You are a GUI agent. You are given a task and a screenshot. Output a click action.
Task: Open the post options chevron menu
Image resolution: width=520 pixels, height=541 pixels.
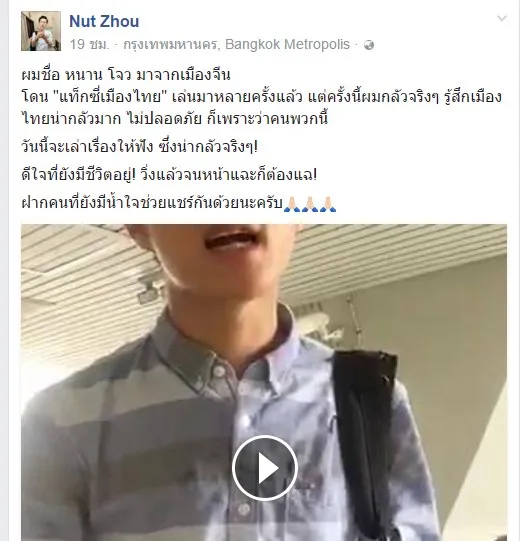501,18
